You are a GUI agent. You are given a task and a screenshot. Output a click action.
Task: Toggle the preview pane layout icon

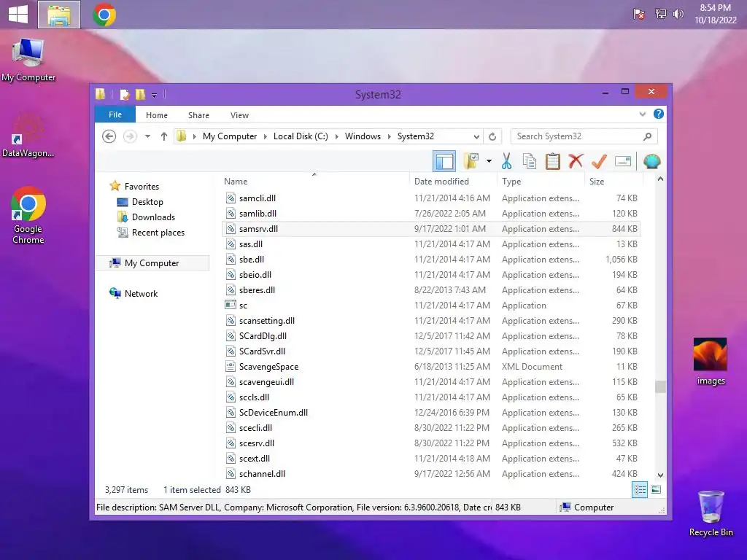(444, 161)
